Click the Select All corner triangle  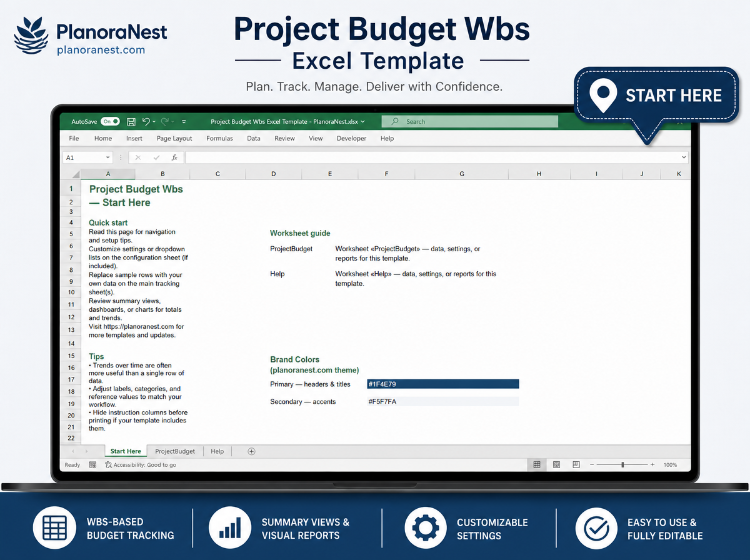click(x=75, y=174)
